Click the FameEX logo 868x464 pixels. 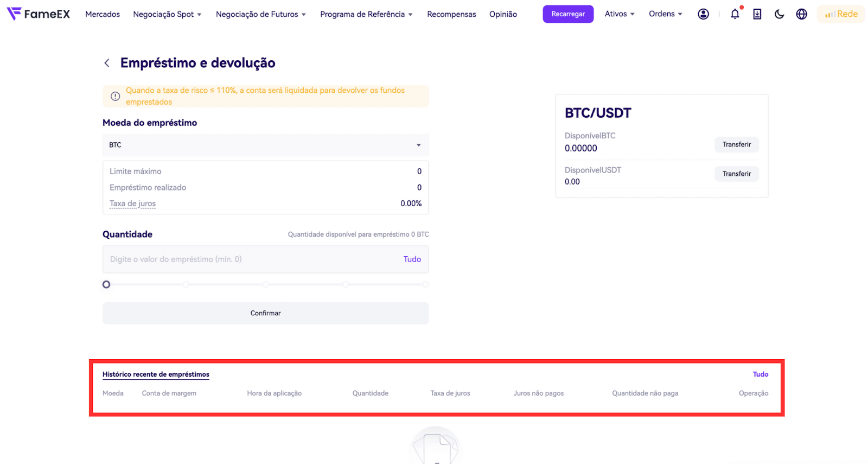click(x=38, y=14)
